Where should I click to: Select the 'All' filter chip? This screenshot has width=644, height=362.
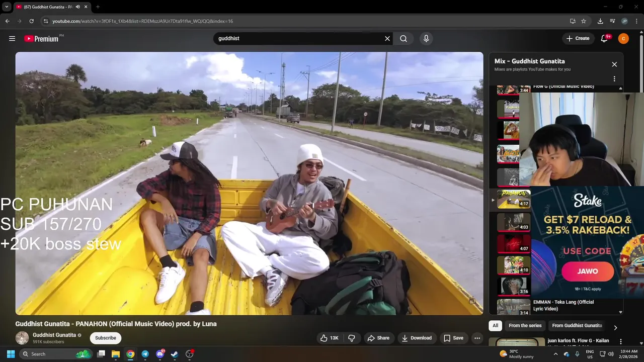(x=495, y=326)
